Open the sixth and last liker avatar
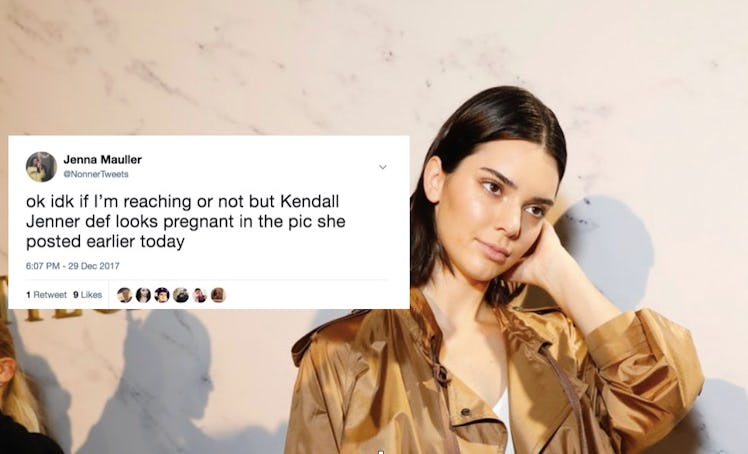 [218, 295]
